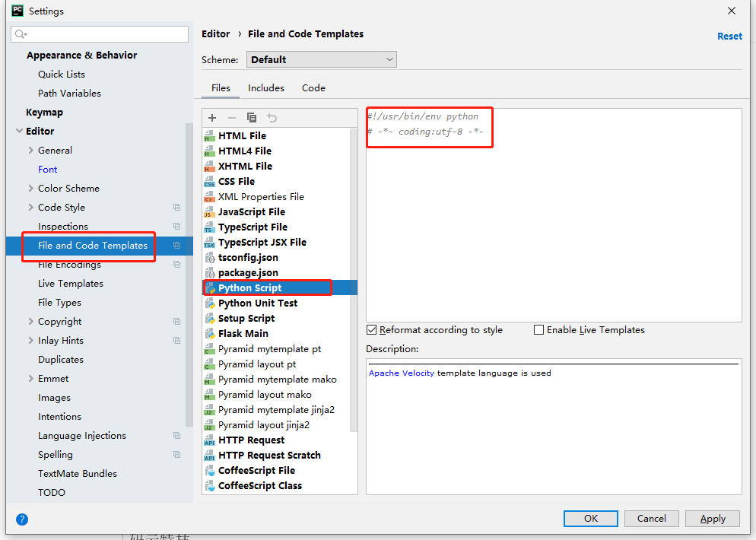Switch to the Includes tab
The image size is (756, 540).
(266, 87)
